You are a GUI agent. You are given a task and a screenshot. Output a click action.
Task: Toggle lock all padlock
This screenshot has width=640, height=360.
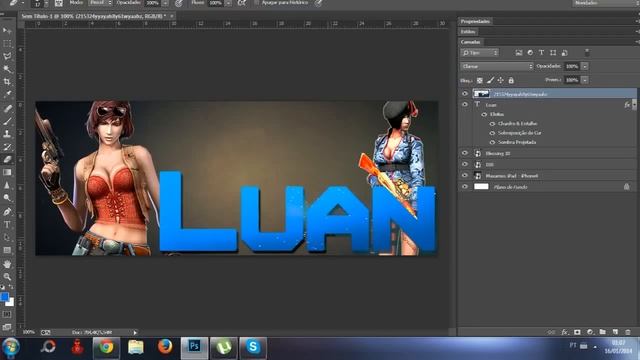pos(511,80)
